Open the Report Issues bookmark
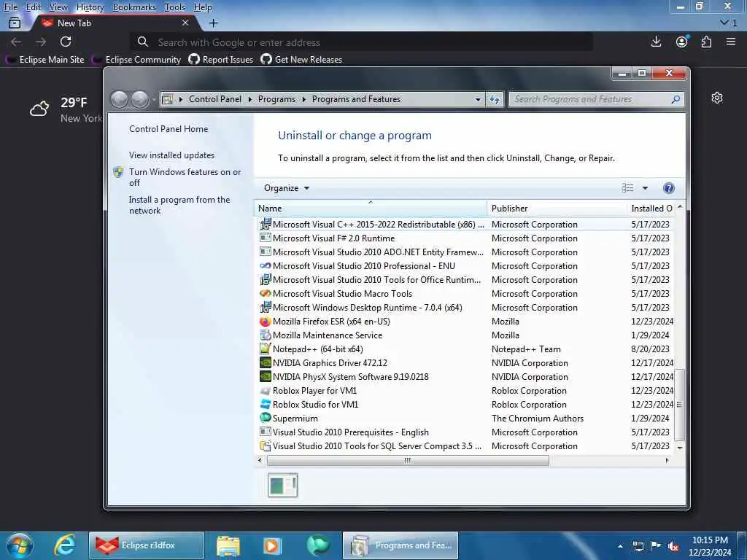Image resolution: width=747 pixels, height=560 pixels. pyautogui.click(x=220, y=60)
